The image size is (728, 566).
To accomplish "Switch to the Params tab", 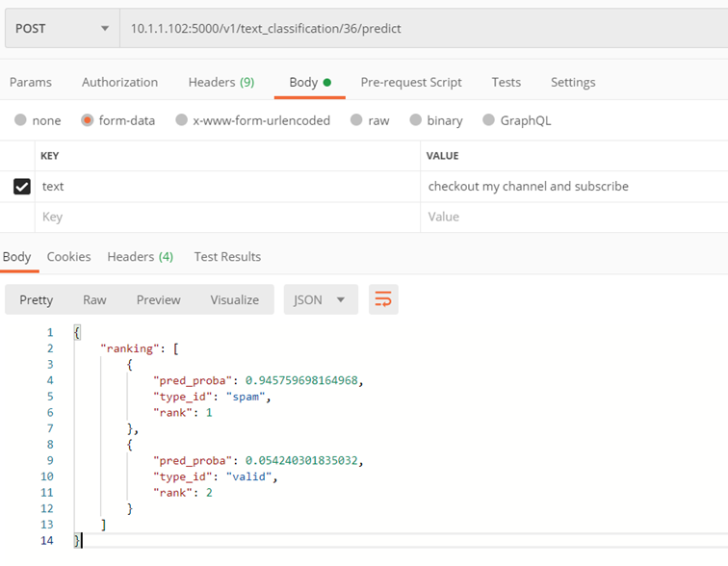I will pyautogui.click(x=31, y=82).
